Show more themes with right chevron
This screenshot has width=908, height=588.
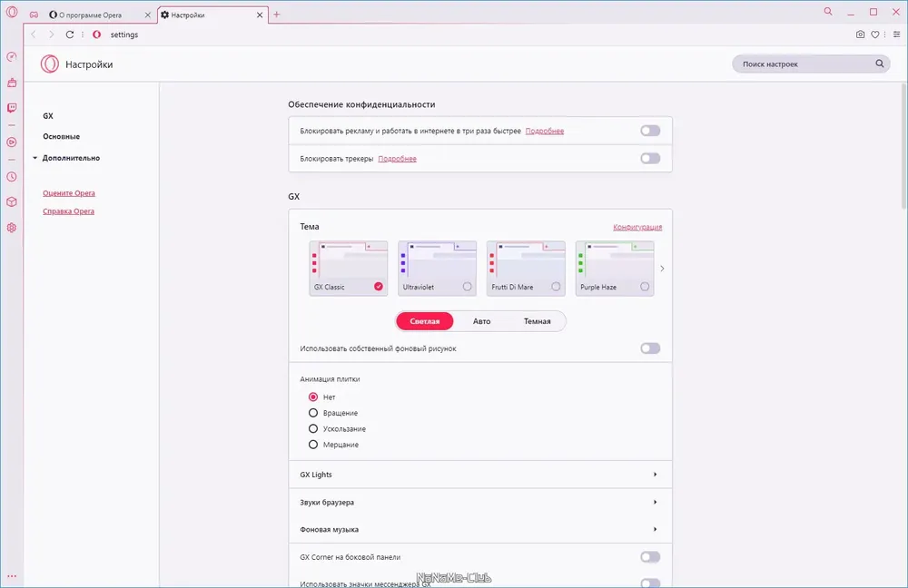663,269
